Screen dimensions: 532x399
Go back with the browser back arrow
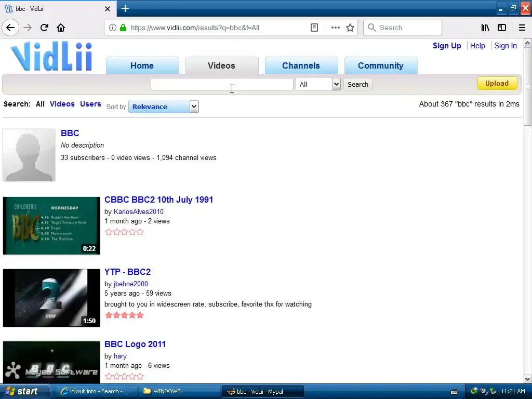tap(10, 28)
